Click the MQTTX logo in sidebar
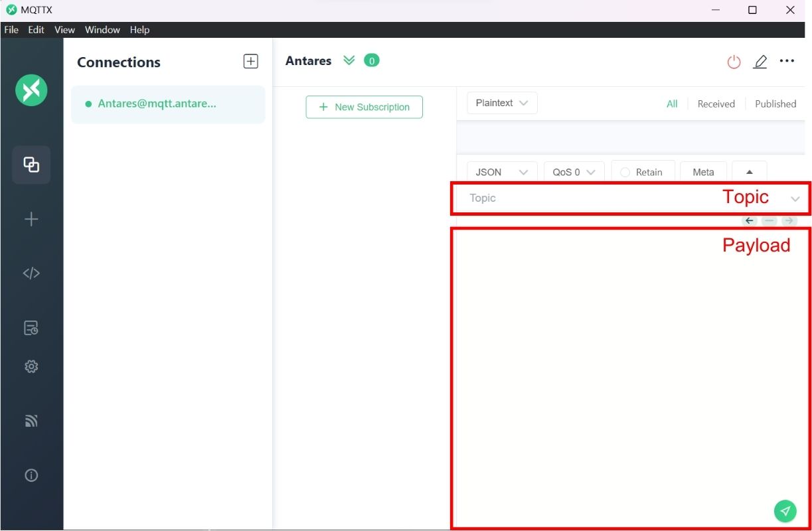Viewport: 812px width, 531px height. coord(31,90)
